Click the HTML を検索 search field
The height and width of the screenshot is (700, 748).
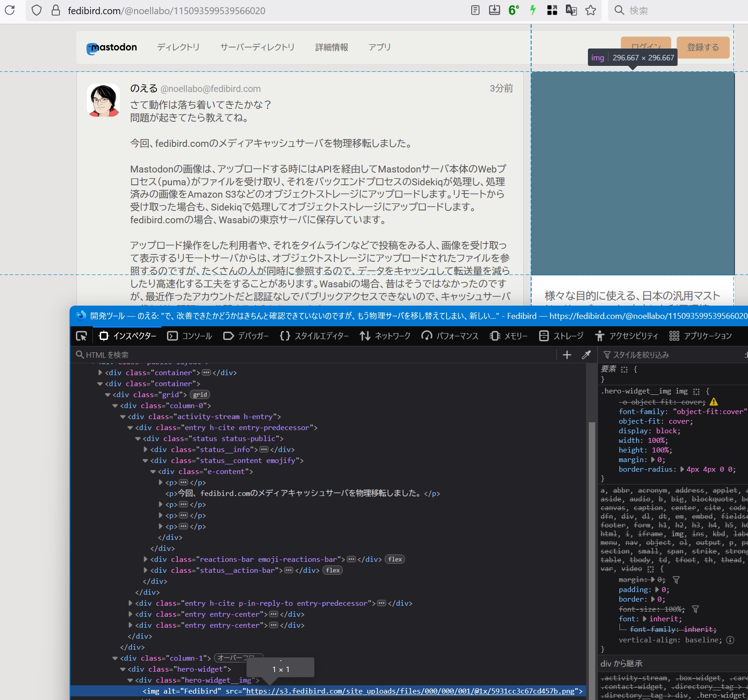click(x=316, y=355)
